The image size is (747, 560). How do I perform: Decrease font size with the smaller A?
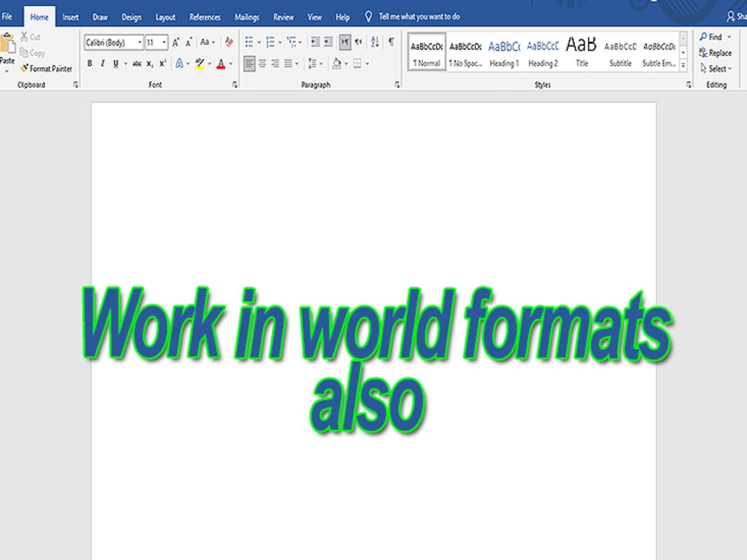[x=189, y=43]
